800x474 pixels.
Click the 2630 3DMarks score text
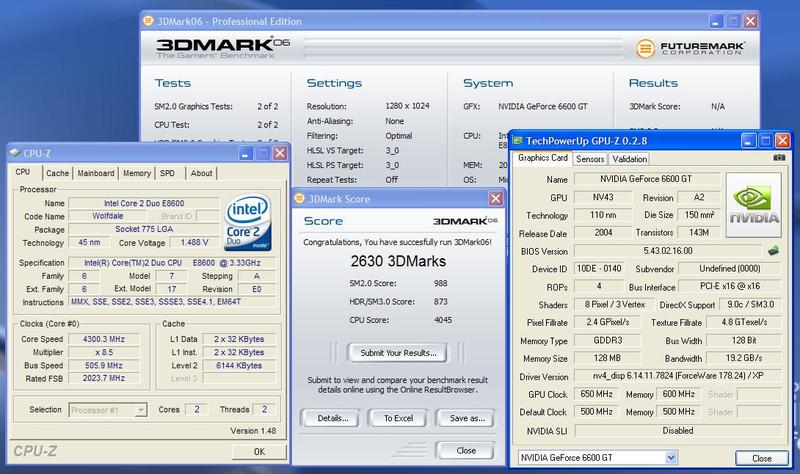click(x=398, y=261)
